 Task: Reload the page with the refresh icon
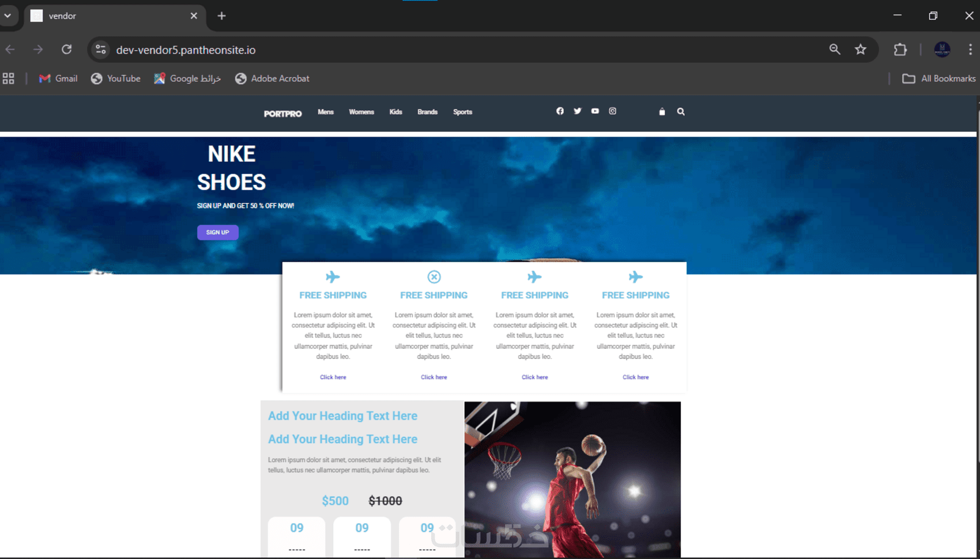(67, 50)
